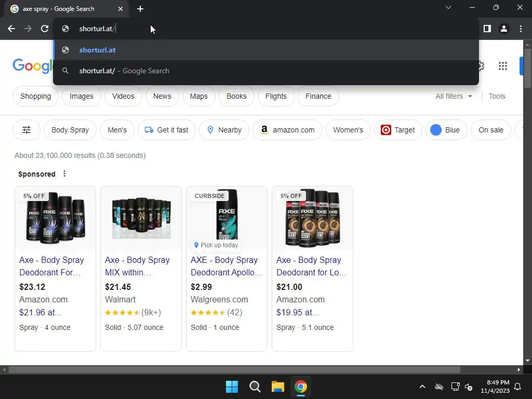This screenshot has width=532, height=399.
Task: Open the muted volume tray icon
Action: coord(469,387)
